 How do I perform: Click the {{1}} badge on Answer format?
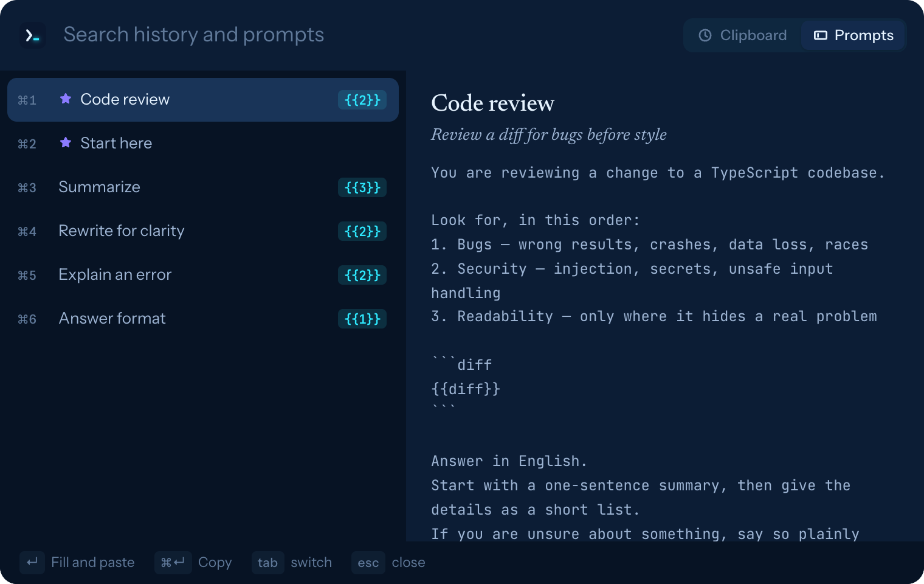[362, 319]
